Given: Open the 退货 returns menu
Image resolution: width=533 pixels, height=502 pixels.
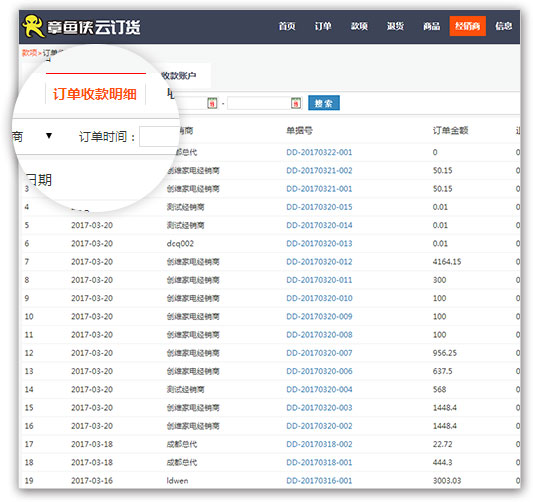Looking at the screenshot, I should (395, 26).
